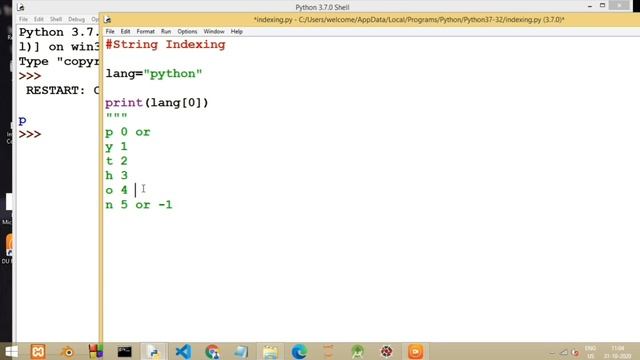Click the shell output letter 'p'

(x=22, y=120)
